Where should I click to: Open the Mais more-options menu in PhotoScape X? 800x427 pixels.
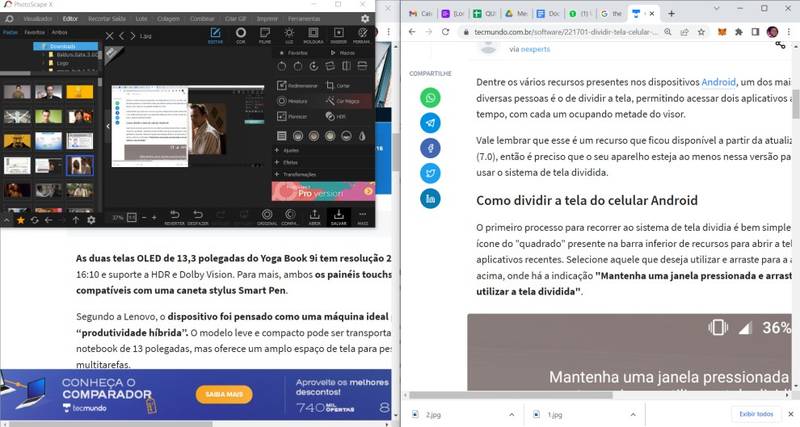pos(362,217)
